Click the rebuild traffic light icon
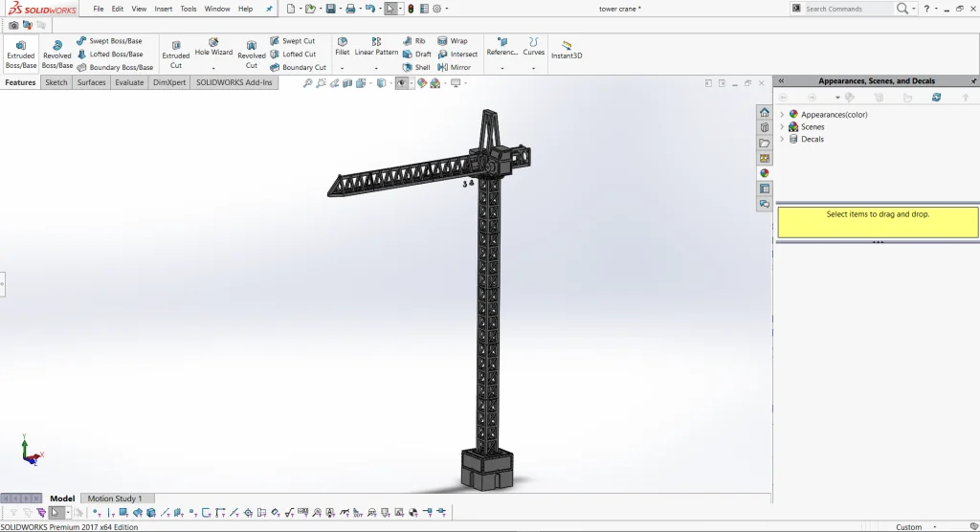The image size is (980, 532). pos(412,9)
